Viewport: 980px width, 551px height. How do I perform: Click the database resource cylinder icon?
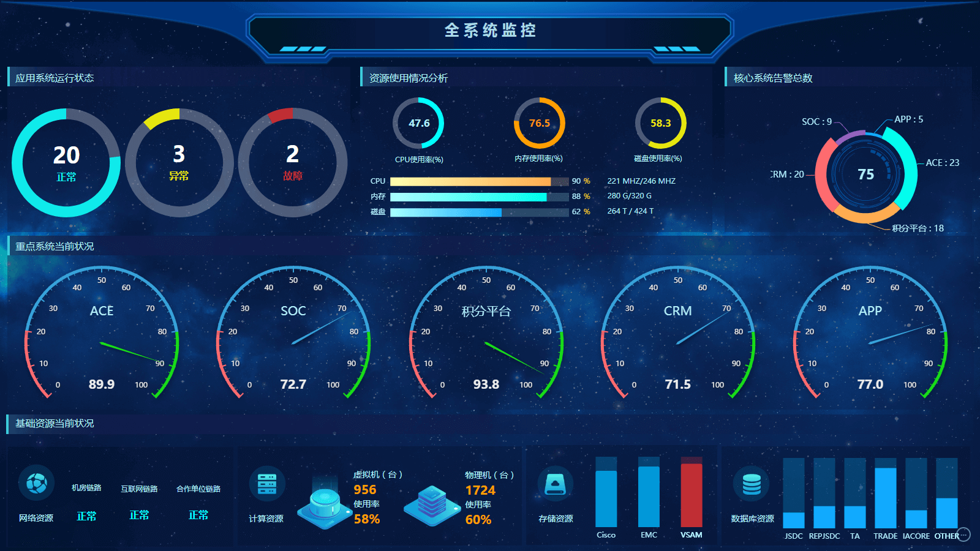752,484
